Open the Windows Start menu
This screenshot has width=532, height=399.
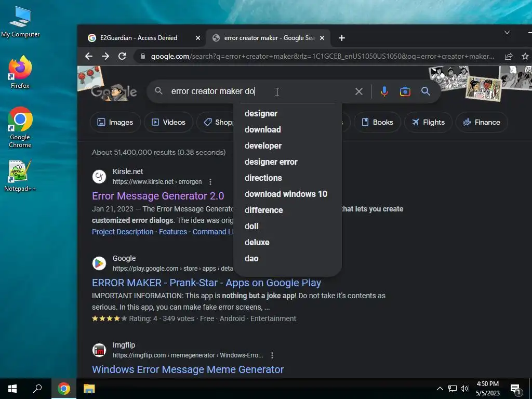click(12, 389)
